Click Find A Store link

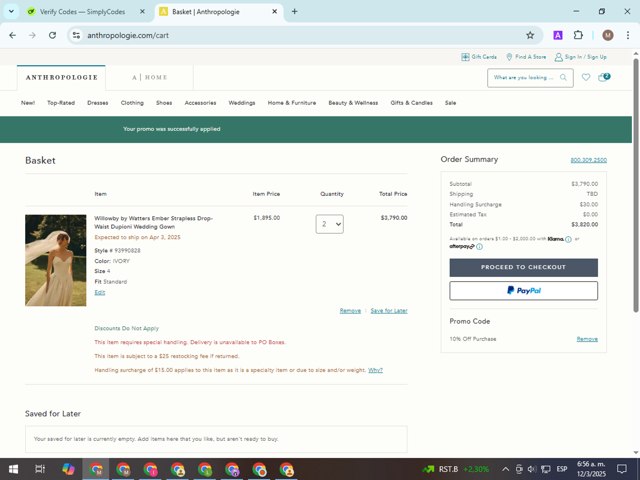coord(526,57)
